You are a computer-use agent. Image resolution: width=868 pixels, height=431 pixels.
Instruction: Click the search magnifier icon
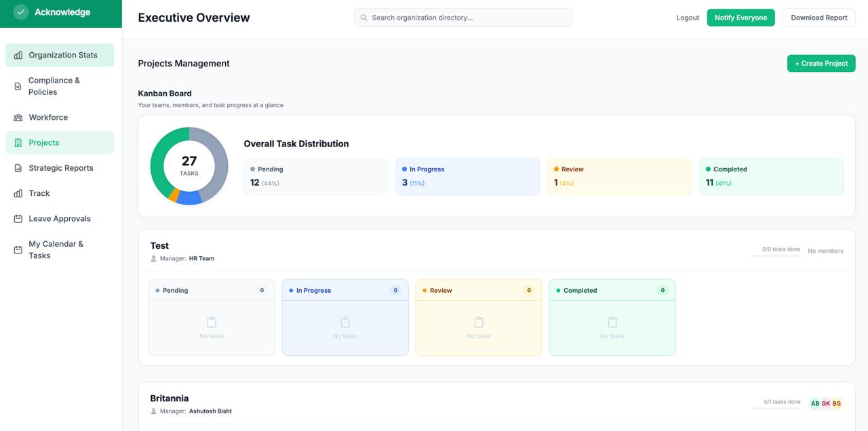pos(364,18)
